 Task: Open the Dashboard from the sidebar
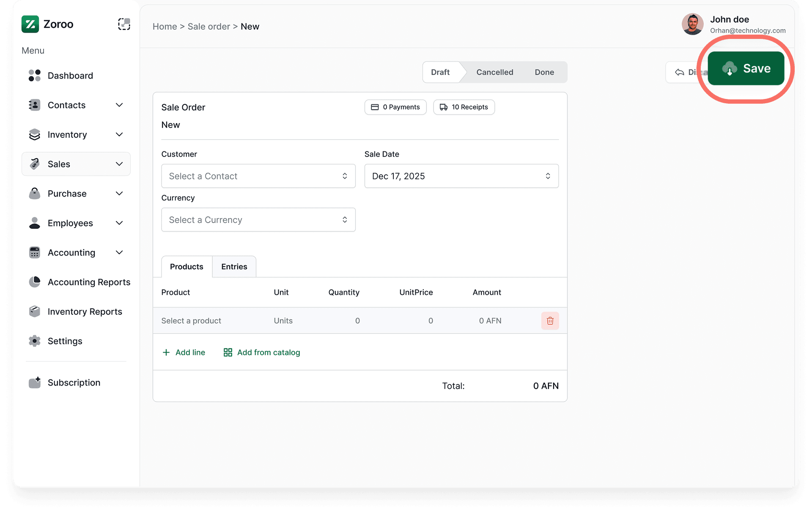(x=70, y=75)
